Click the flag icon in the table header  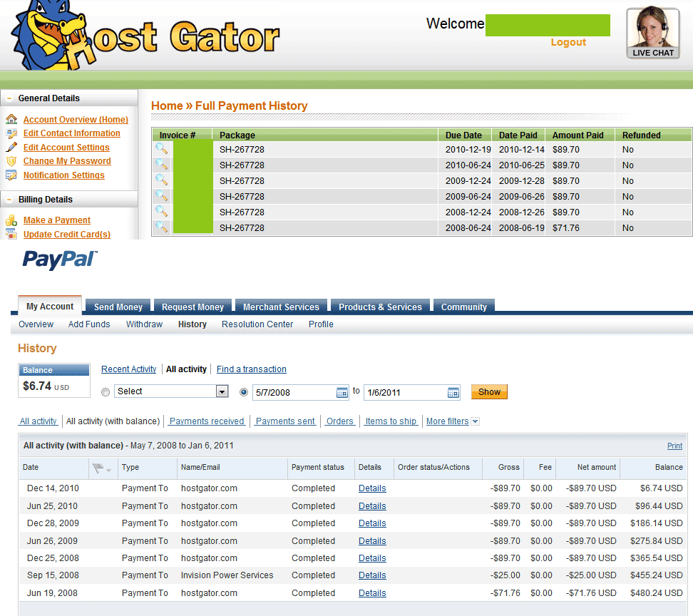click(98, 468)
